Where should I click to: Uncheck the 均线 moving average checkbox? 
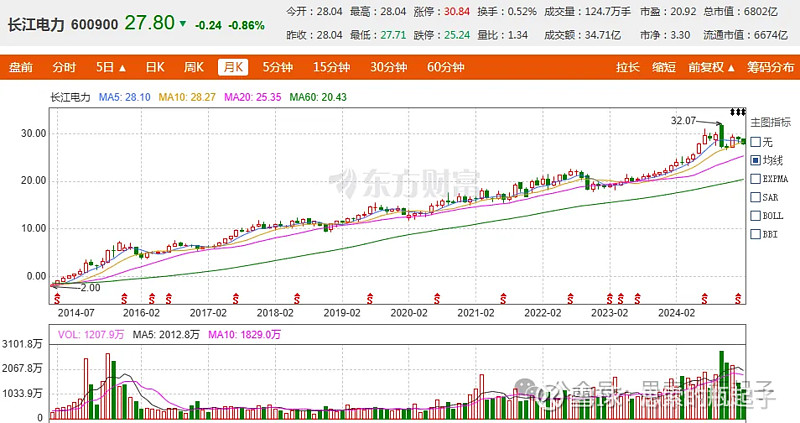point(756,160)
